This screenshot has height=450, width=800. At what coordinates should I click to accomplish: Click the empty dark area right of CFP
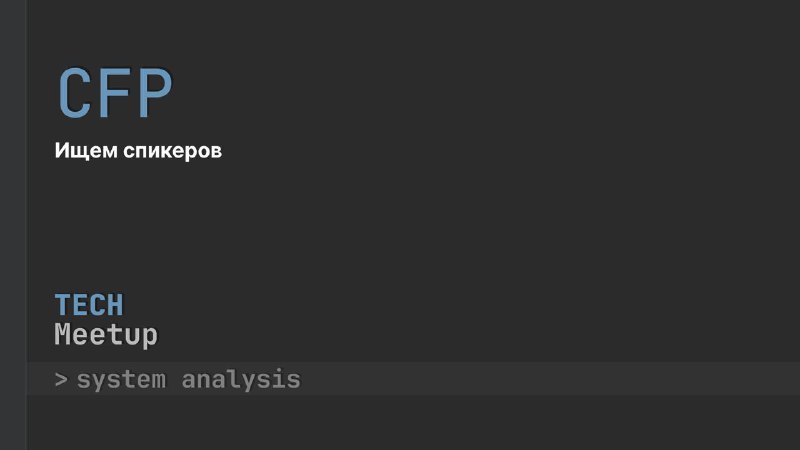click(485, 93)
